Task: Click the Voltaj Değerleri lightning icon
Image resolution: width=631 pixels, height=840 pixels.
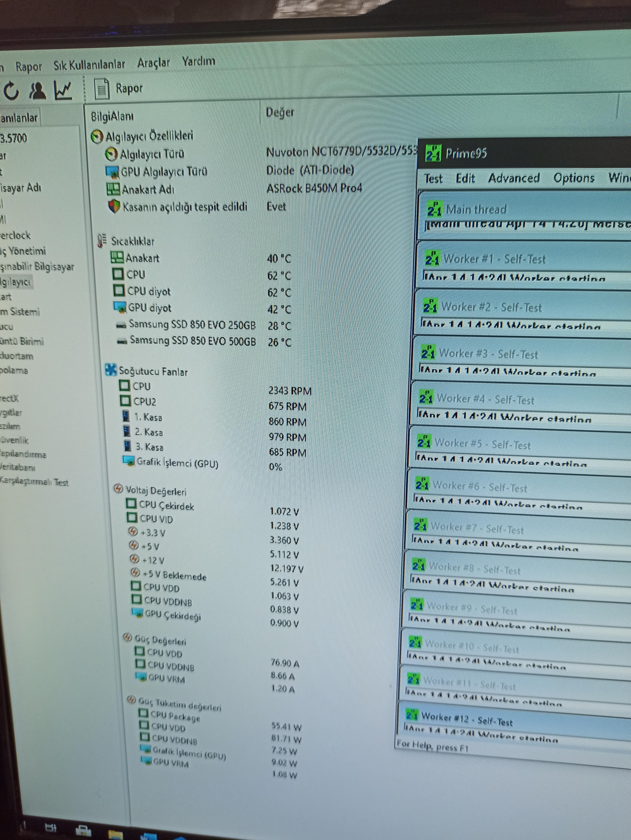Action: click(118, 489)
